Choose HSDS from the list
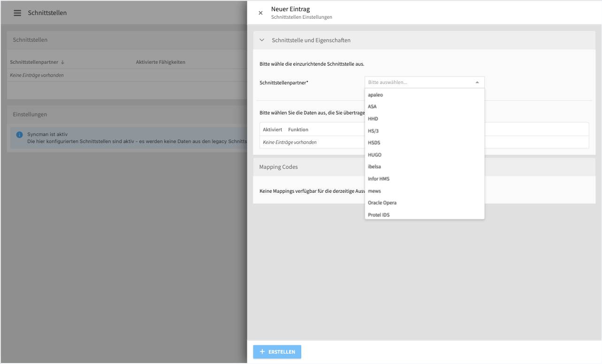602x364 pixels. [x=425, y=143]
